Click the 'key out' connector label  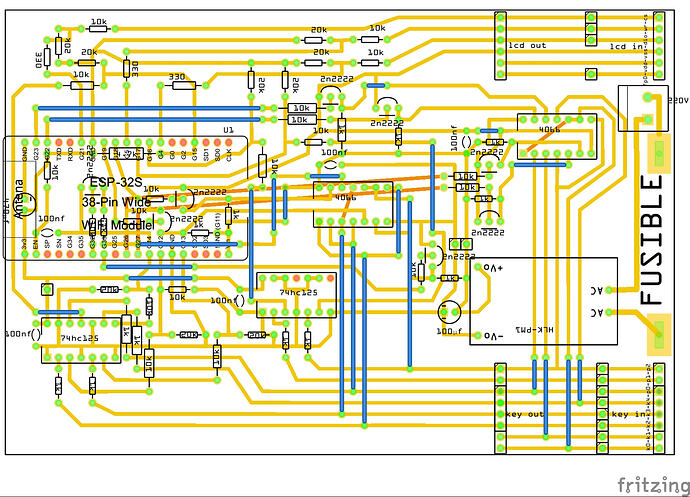click(525, 414)
